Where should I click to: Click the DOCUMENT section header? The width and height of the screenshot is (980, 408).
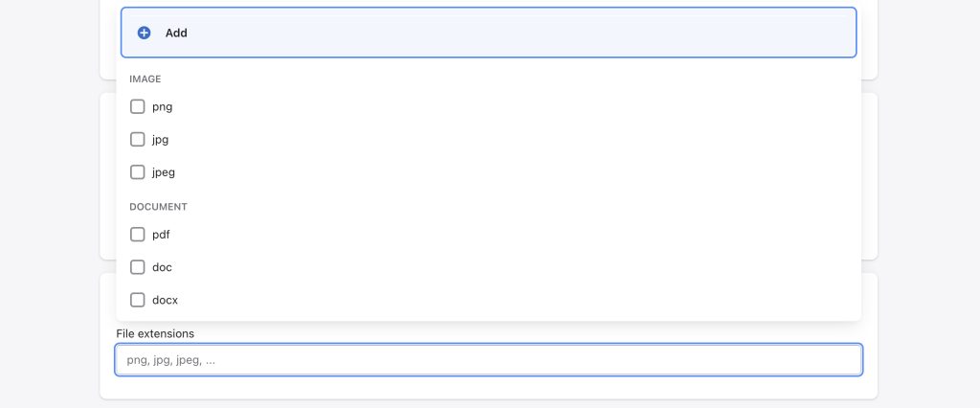coord(158,207)
